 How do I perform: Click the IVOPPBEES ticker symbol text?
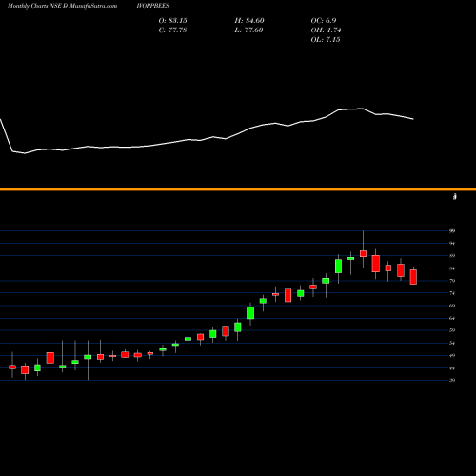pos(153,6)
